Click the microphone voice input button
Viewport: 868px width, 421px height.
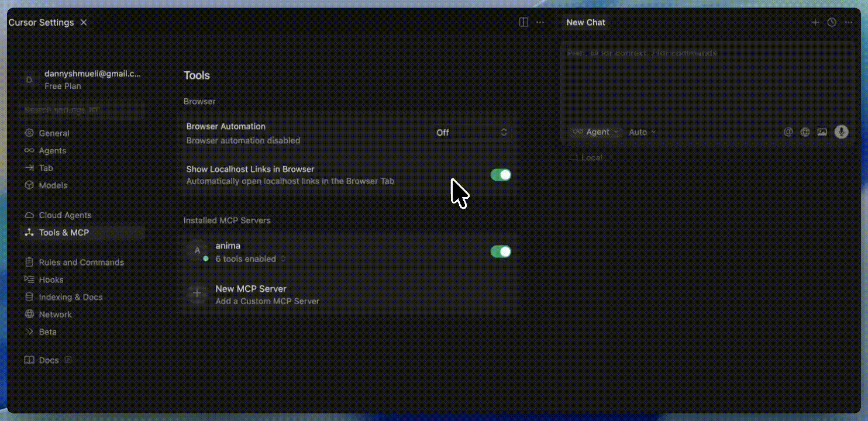click(x=841, y=132)
